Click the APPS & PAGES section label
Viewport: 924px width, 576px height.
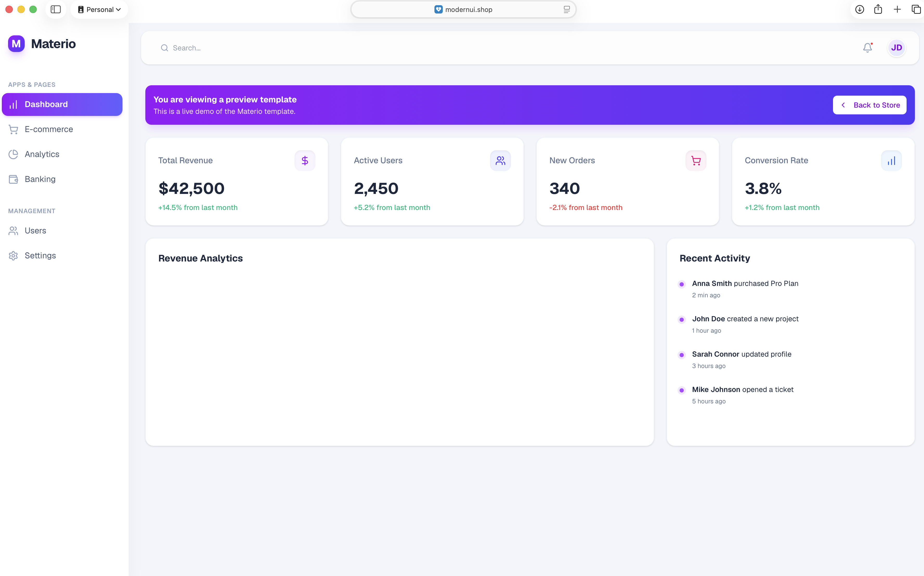(x=32, y=84)
